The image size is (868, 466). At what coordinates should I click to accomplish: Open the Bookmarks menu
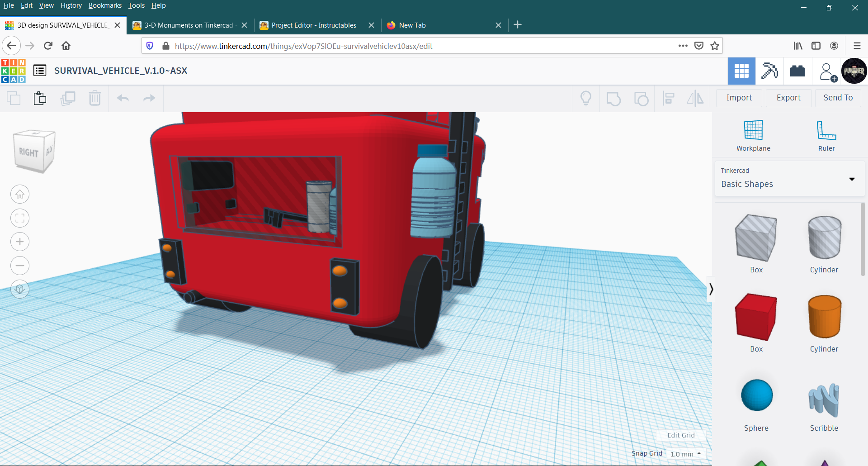tap(105, 5)
